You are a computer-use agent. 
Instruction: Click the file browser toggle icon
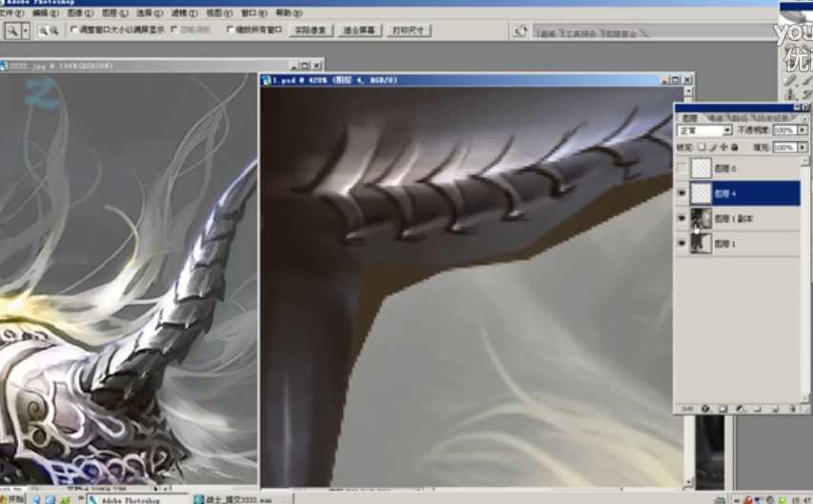(519, 30)
